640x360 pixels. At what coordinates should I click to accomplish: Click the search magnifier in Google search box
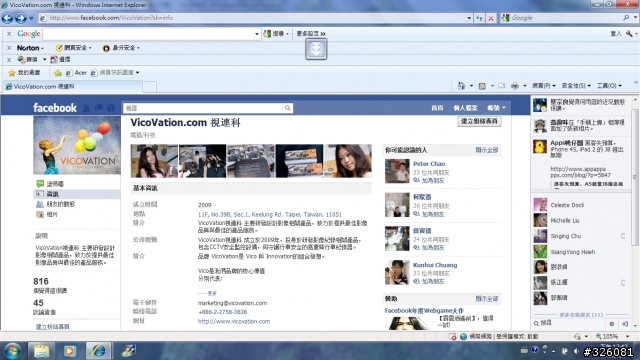pos(626,18)
